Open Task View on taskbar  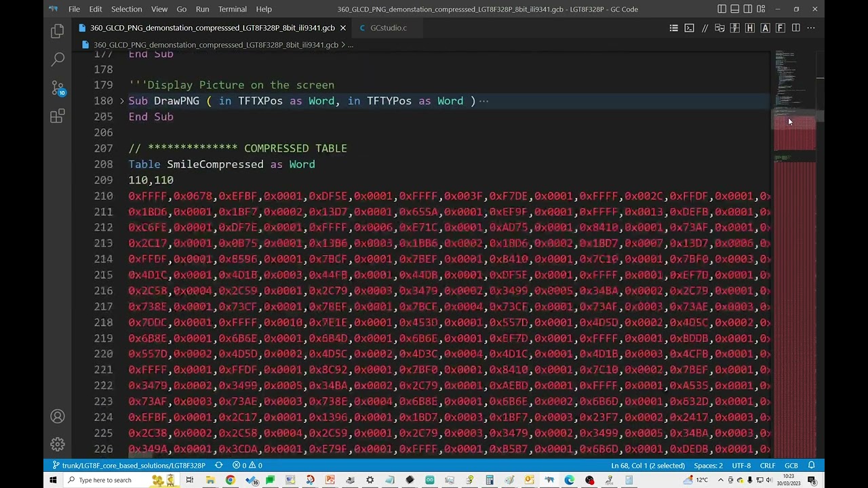coord(190,480)
